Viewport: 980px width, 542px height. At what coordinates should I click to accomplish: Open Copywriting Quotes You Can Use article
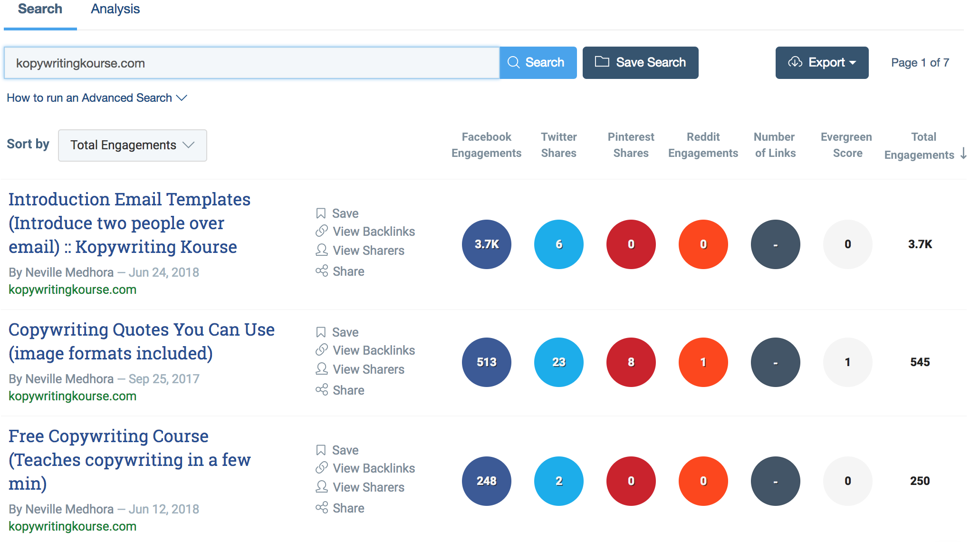[142, 342]
